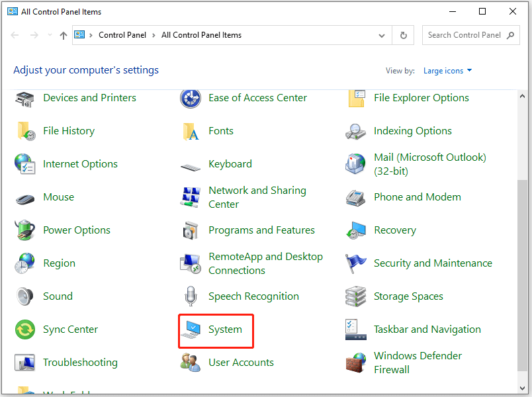Click the Search Control Panel field
The height and width of the screenshot is (397, 532).
471,35
